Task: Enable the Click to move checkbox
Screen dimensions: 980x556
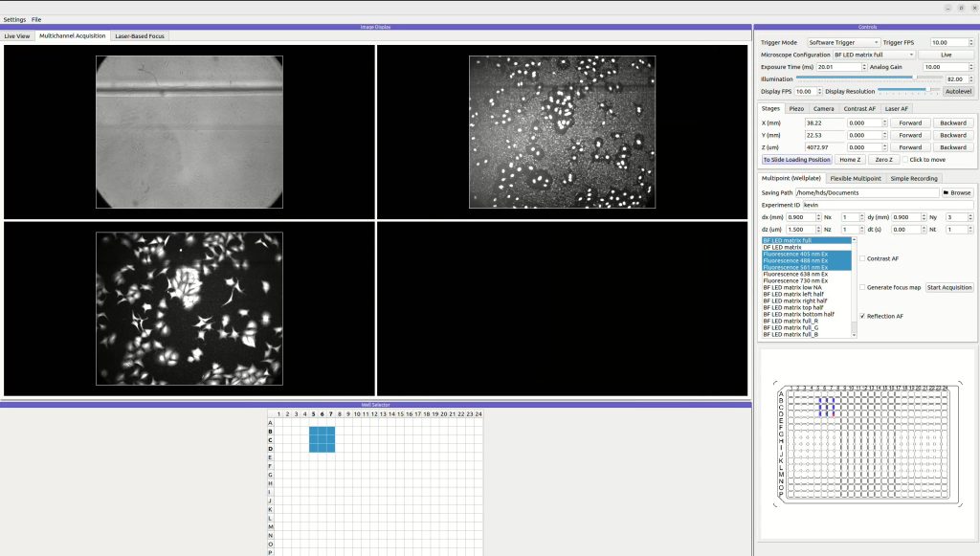Action: click(905, 160)
